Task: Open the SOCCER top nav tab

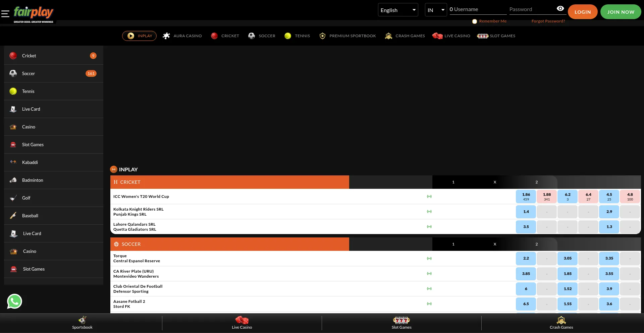Action: pos(262,36)
